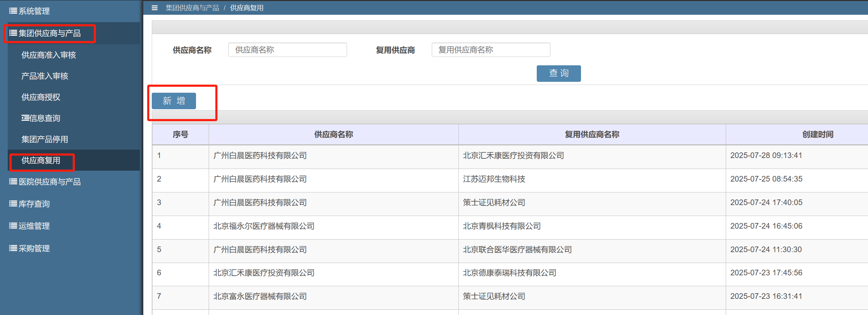Click timestamp 2025-07-23 16:31:41
This screenshot has height=315, width=868.
coord(766,296)
